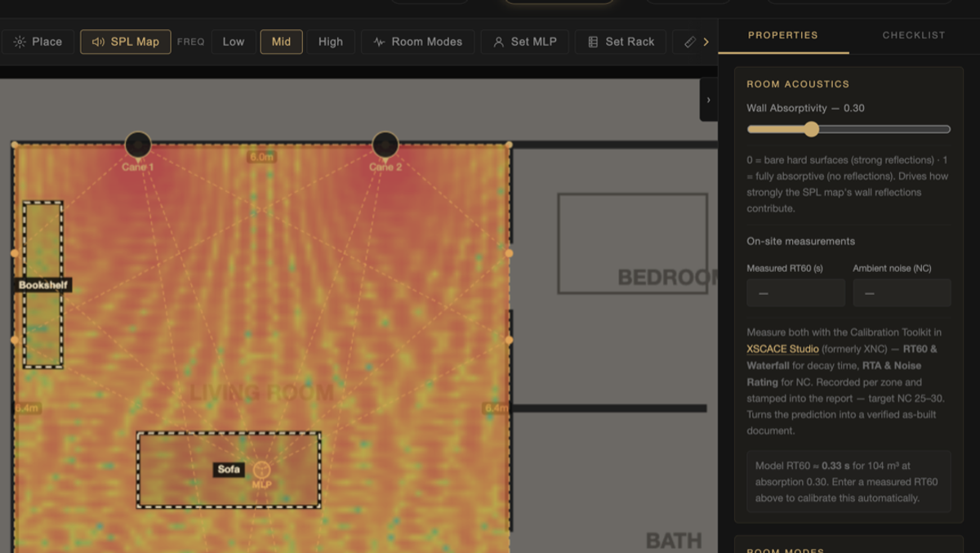Adjust the Wall Absorptivity slider handle

pyautogui.click(x=811, y=129)
